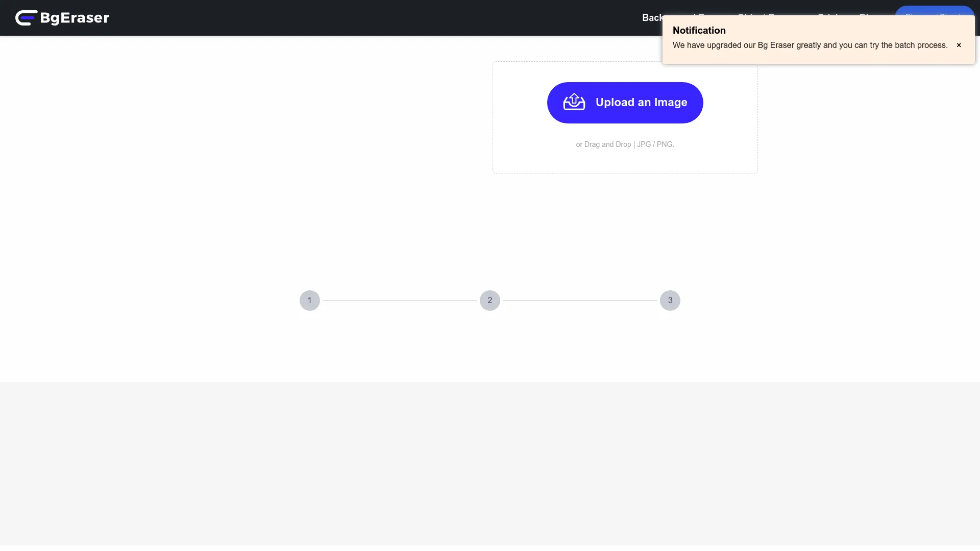
Task: Click the progress line between steps 2 and 3
Action: 580,300
